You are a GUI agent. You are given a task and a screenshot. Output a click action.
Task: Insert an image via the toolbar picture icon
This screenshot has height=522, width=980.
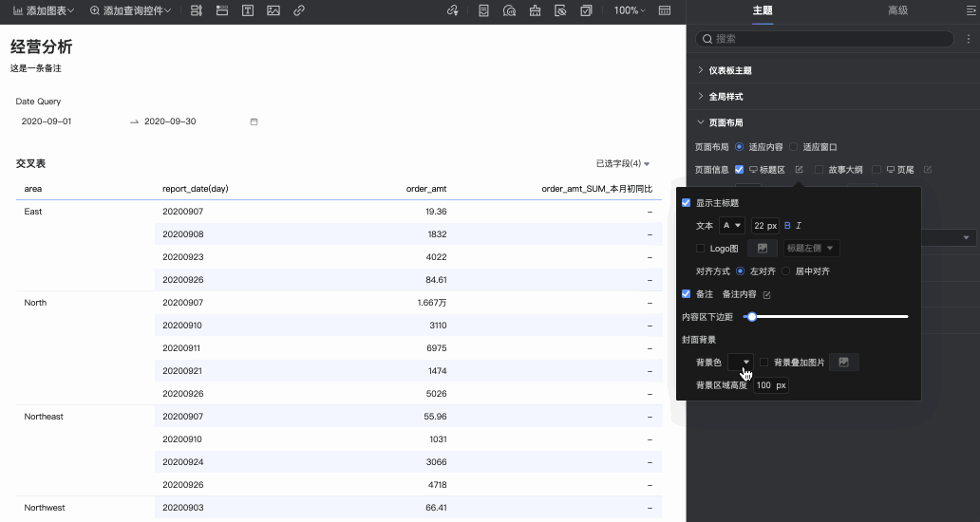(273, 10)
